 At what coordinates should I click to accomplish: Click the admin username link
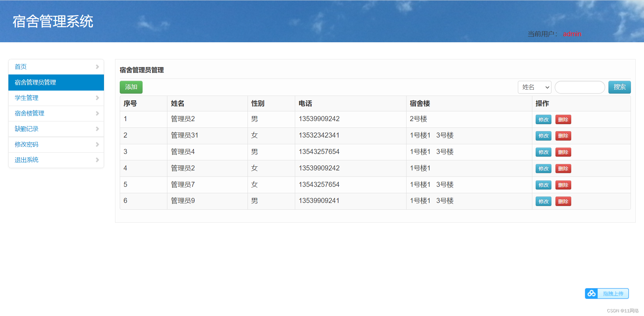coord(572,34)
